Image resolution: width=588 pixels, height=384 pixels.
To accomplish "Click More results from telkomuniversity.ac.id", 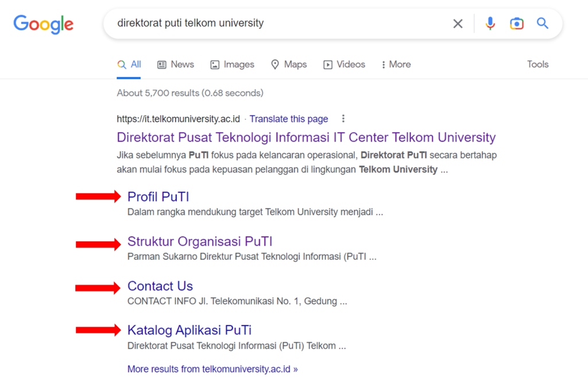I will pyautogui.click(x=212, y=369).
